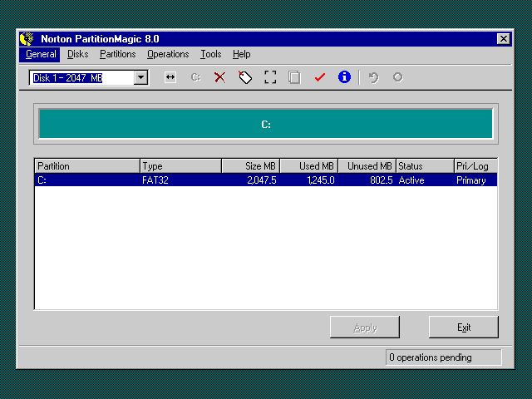Click the Label partition tag icon
This screenshot has width=532, height=399.
(245, 77)
